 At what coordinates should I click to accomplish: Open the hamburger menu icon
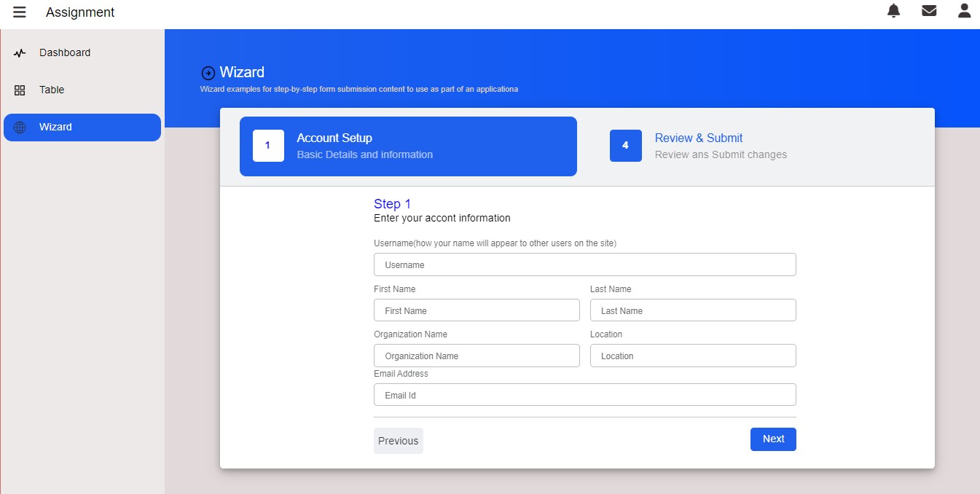coord(20,12)
